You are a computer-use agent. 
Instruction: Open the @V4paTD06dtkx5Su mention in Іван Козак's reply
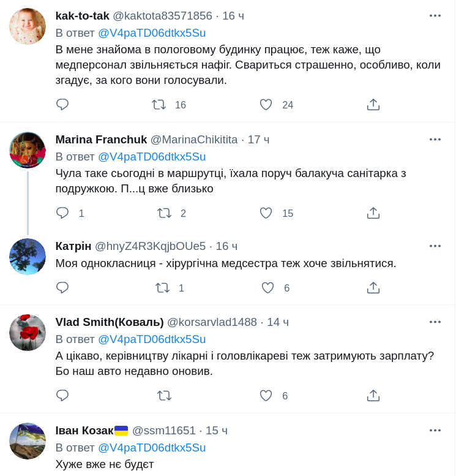pos(152,448)
